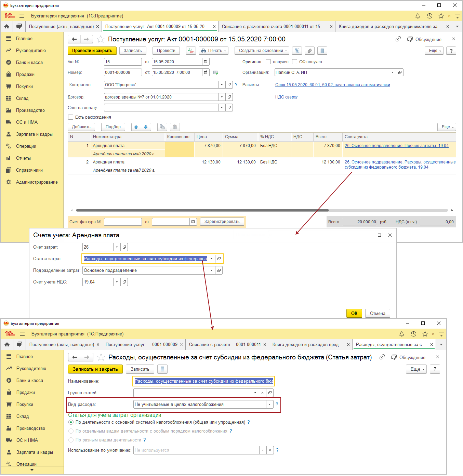463x476 pixels.
Task: Switch to the Поступление (акты, накладные) tab in the top window
Action: pyautogui.click(x=61, y=27)
